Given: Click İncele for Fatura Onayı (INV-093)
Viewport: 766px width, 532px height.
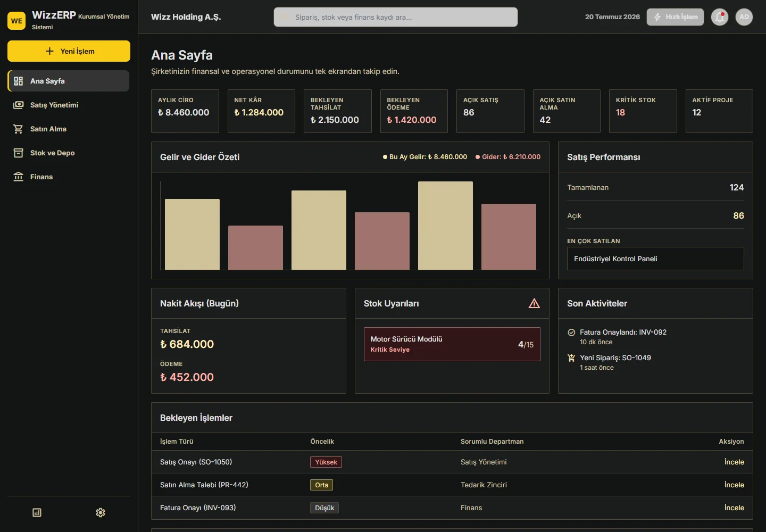Looking at the screenshot, I should point(734,508).
